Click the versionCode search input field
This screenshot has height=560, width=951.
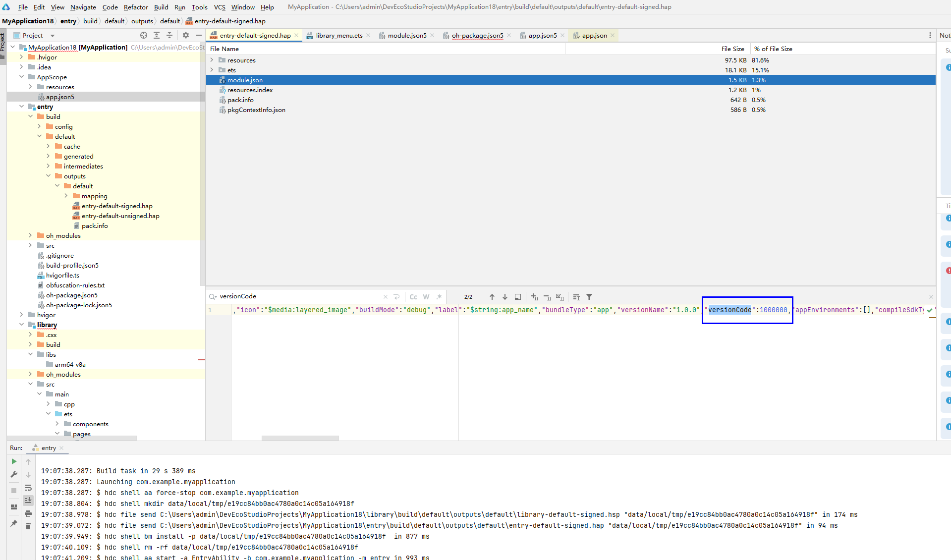297,296
